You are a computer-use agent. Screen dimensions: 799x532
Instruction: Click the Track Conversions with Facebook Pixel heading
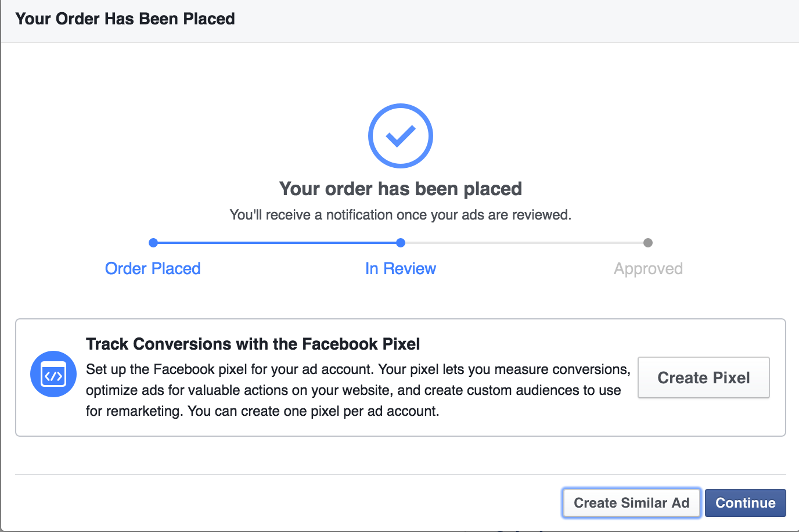coord(253,344)
